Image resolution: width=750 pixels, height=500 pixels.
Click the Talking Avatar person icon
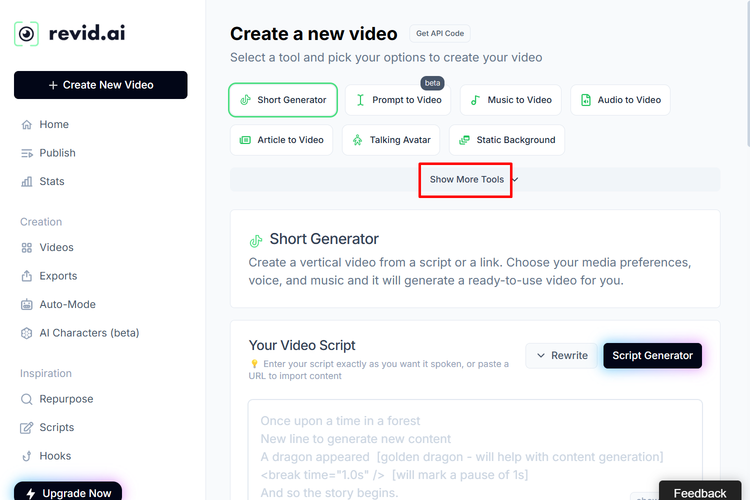click(x=357, y=140)
